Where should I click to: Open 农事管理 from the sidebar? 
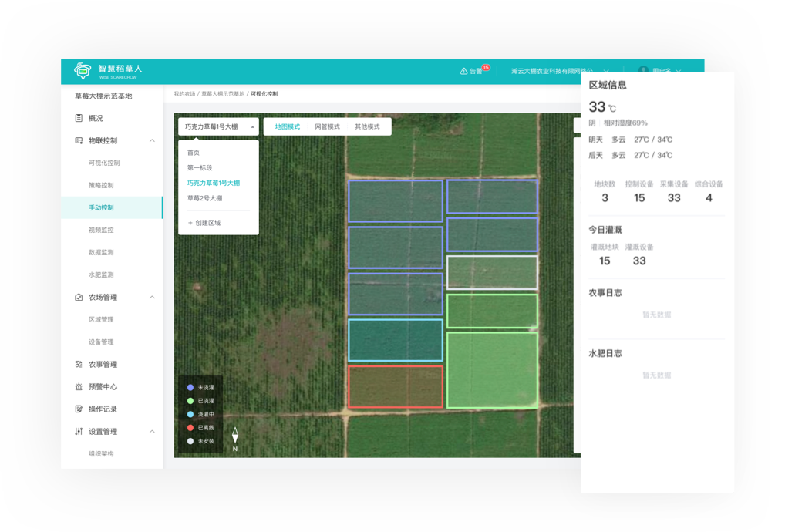[103, 364]
